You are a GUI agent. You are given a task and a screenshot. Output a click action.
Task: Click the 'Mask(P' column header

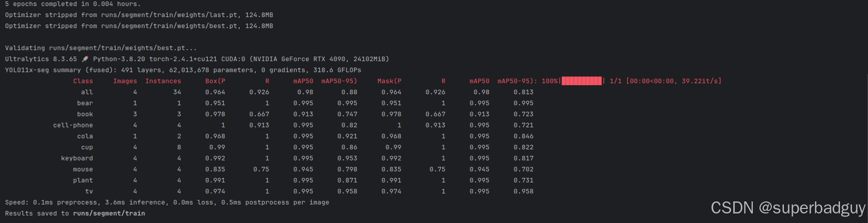pyautogui.click(x=389, y=81)
